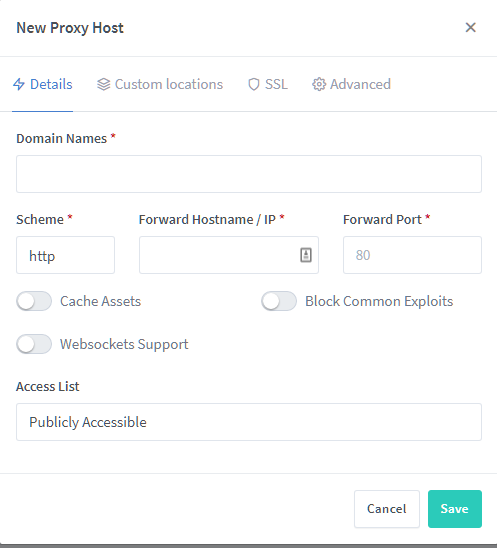Screen dimensions: 497x548
Task: Go to the Advanced tab
Action: click(351, 84)
